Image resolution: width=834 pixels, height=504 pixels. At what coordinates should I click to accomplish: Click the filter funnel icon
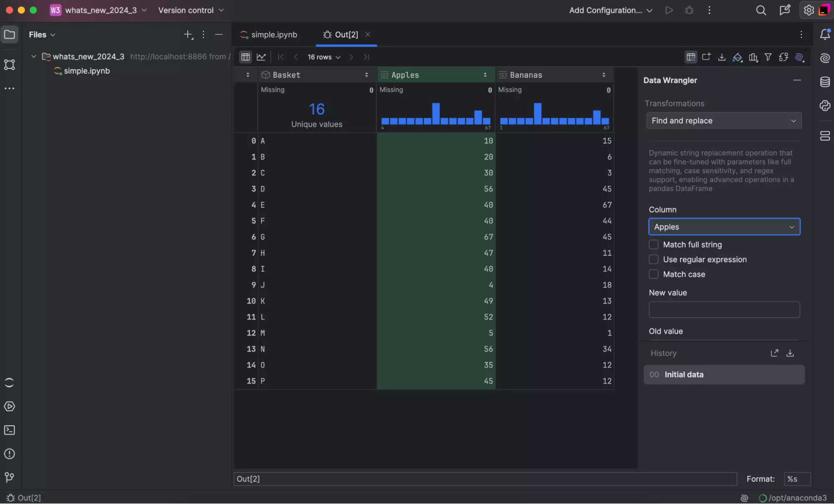coord(768,57)
